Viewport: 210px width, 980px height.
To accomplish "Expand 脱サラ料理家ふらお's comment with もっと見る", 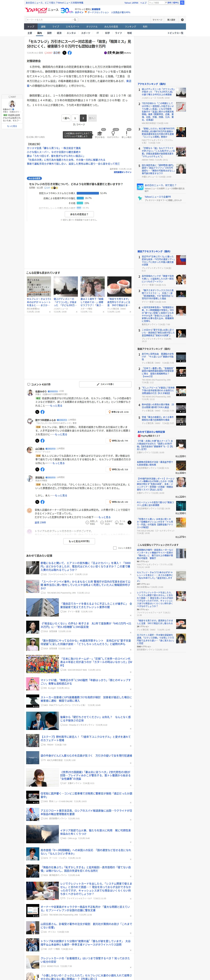I will point(61,434).
